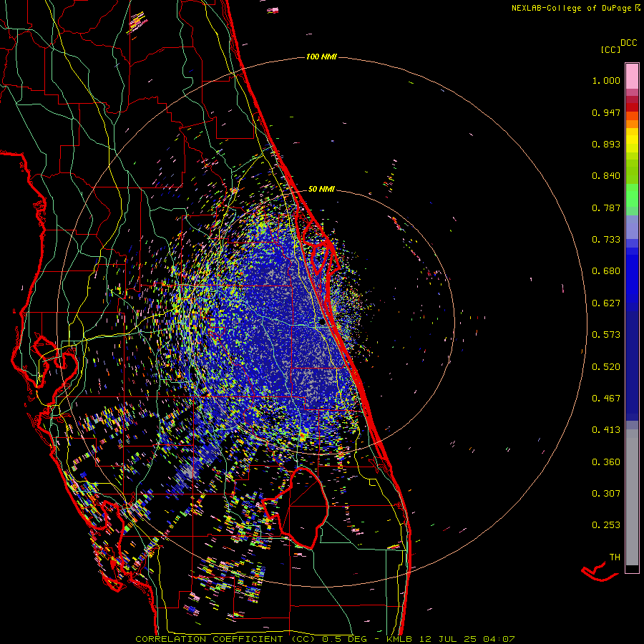This screenshot has width=644, height=644.
Task: Click the CORRELATION COEFFICIENT (CC) caption text
Action: (x=226, y=639)
